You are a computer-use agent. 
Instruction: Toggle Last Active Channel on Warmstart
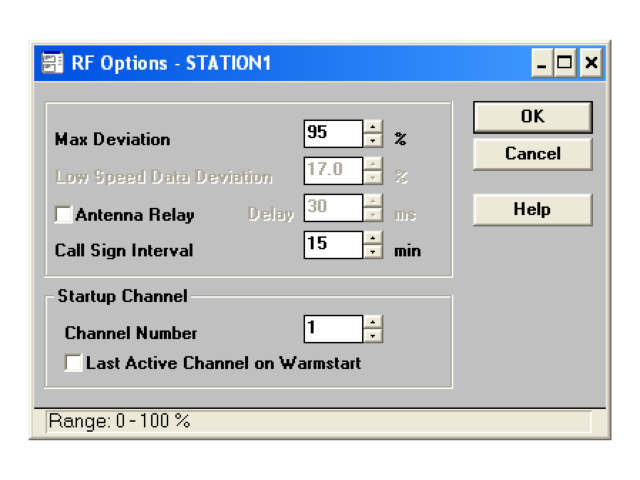[74, 363]
